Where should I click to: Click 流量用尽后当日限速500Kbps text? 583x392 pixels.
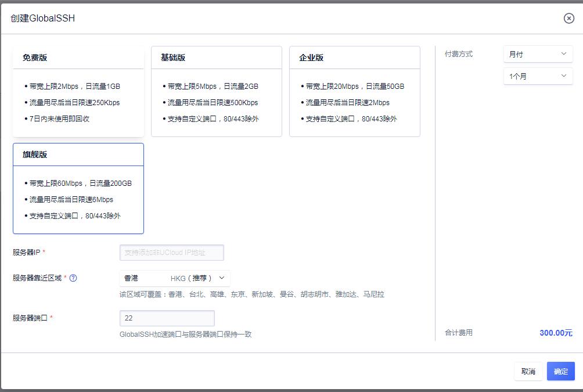(x=213, y=103)
